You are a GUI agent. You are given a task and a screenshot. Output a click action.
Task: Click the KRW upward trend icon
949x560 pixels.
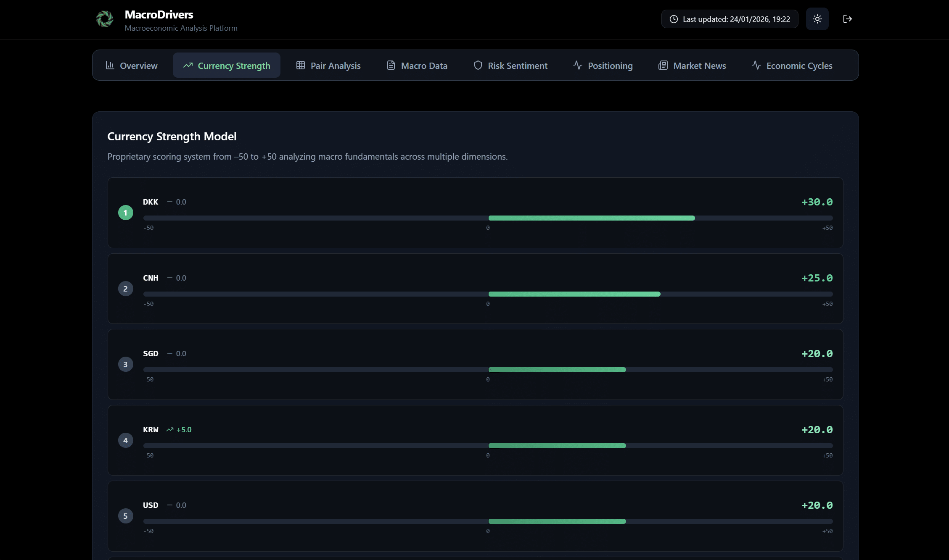click(x=170, y=430)
